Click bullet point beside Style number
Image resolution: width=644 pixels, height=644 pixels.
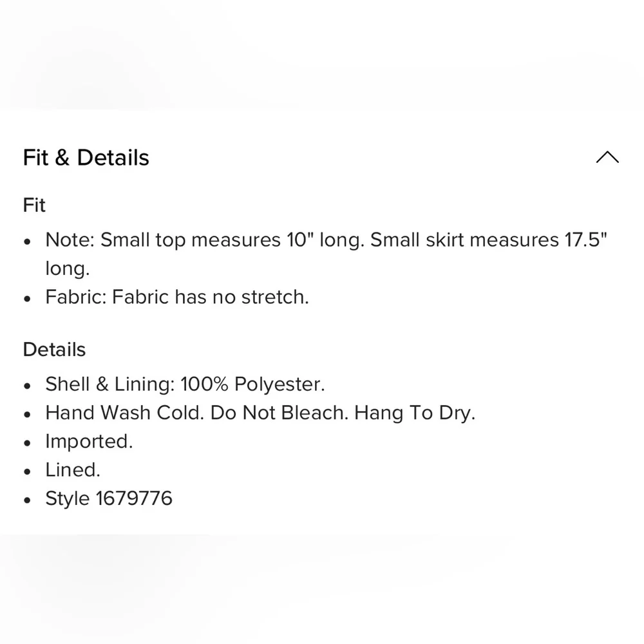click(x=27, y=500)
